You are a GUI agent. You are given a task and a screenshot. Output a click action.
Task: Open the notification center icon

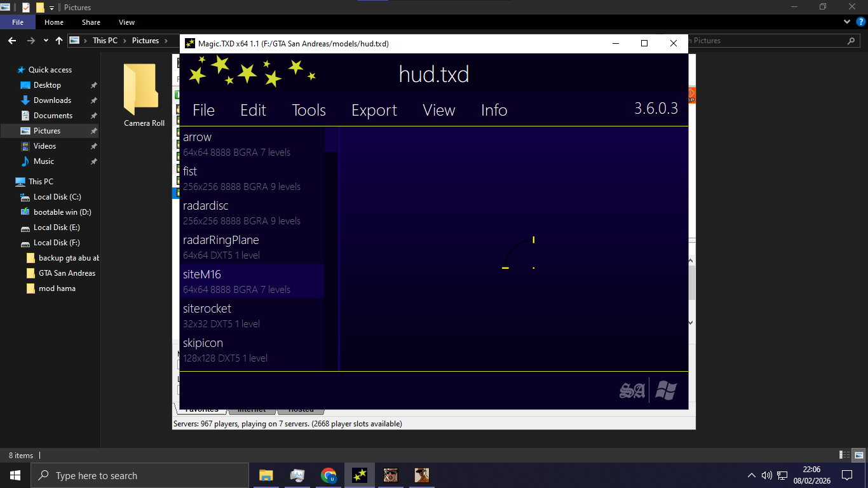(x=847, y=475)
